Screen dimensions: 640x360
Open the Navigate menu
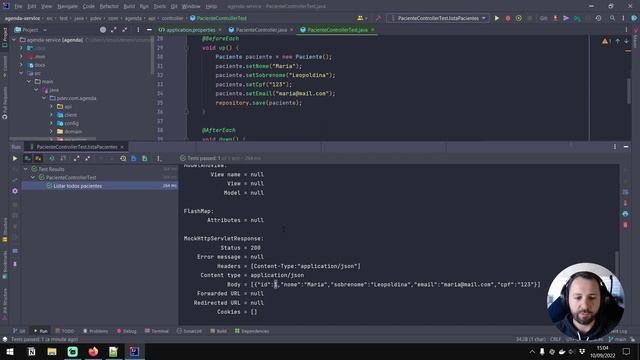coord(67,7)
